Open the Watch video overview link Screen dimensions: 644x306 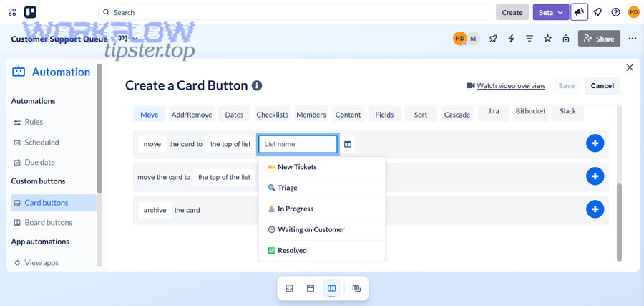pos(511,85)
